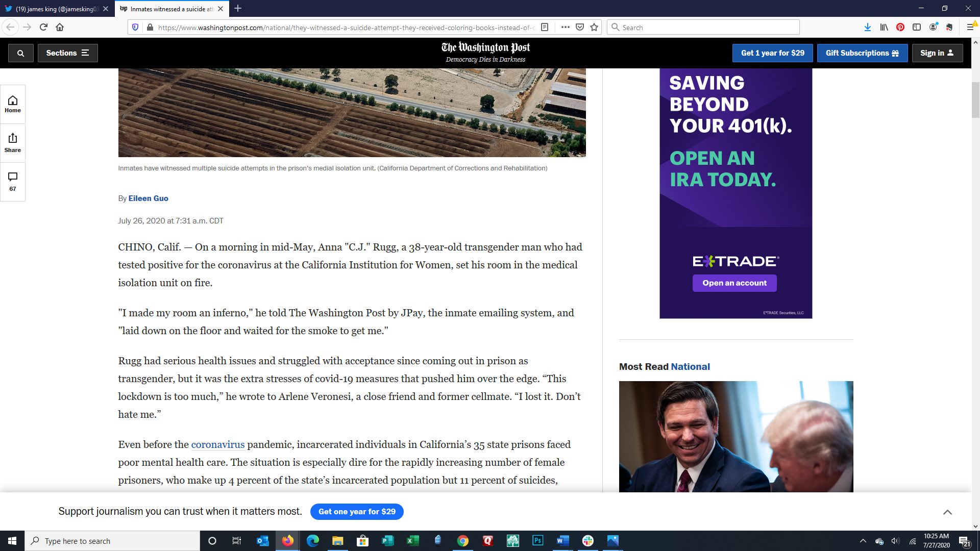Open the Firefox hamburger menu

coord(970,28)
